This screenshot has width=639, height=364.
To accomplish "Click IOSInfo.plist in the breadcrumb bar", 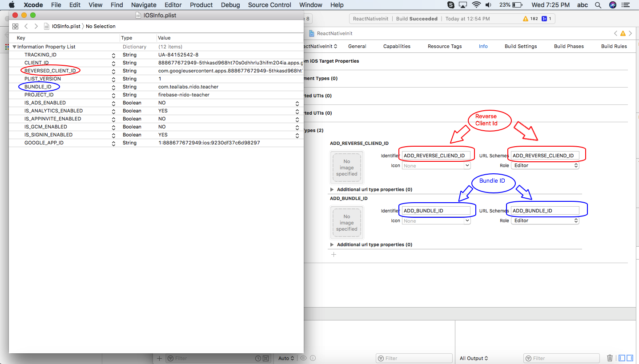I will (66, 26).
